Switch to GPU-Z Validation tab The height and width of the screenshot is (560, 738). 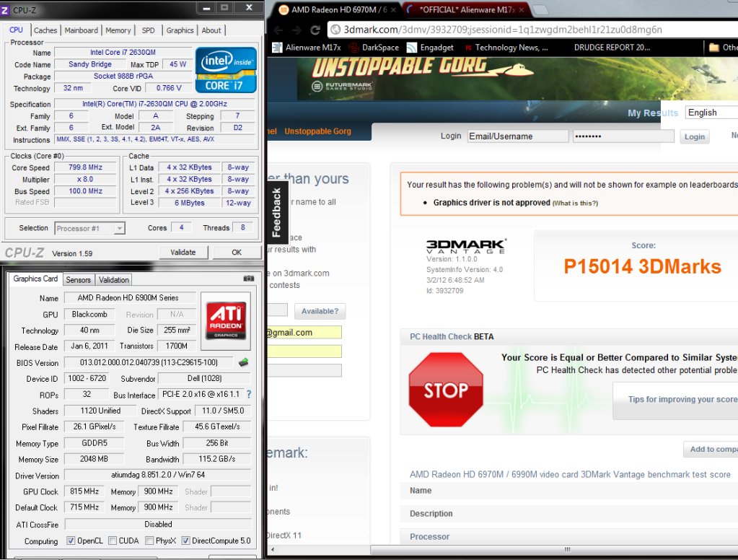click(x=113, y=280)
